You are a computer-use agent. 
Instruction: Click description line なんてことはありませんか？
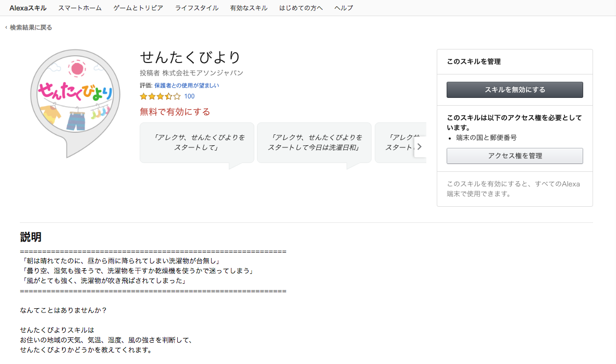click(x=63, y=310)
